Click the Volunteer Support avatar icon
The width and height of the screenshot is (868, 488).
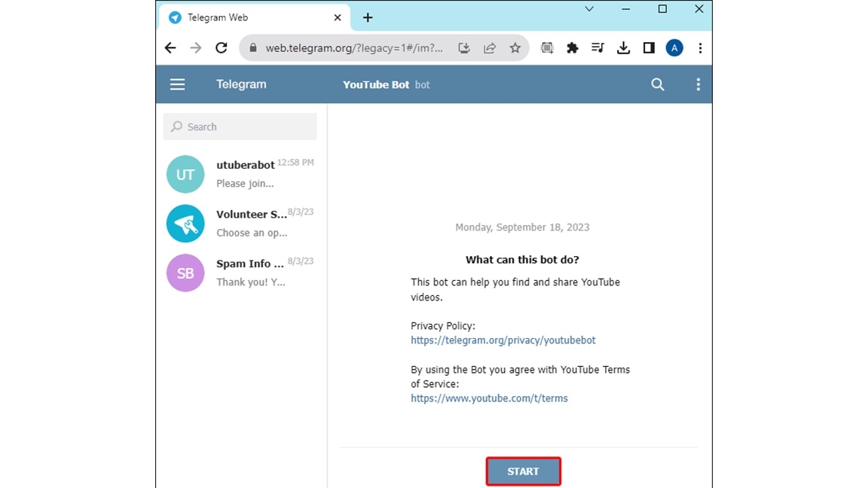(x=185, y=224)
